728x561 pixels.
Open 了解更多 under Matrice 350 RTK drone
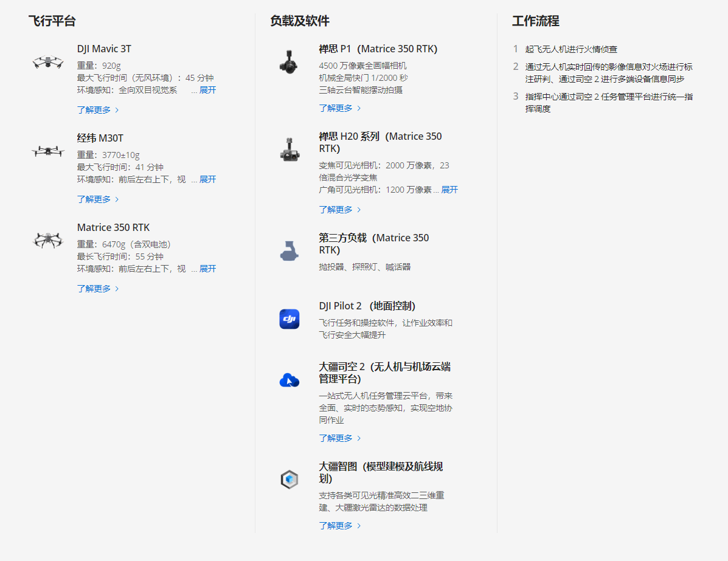click(97, 289)
